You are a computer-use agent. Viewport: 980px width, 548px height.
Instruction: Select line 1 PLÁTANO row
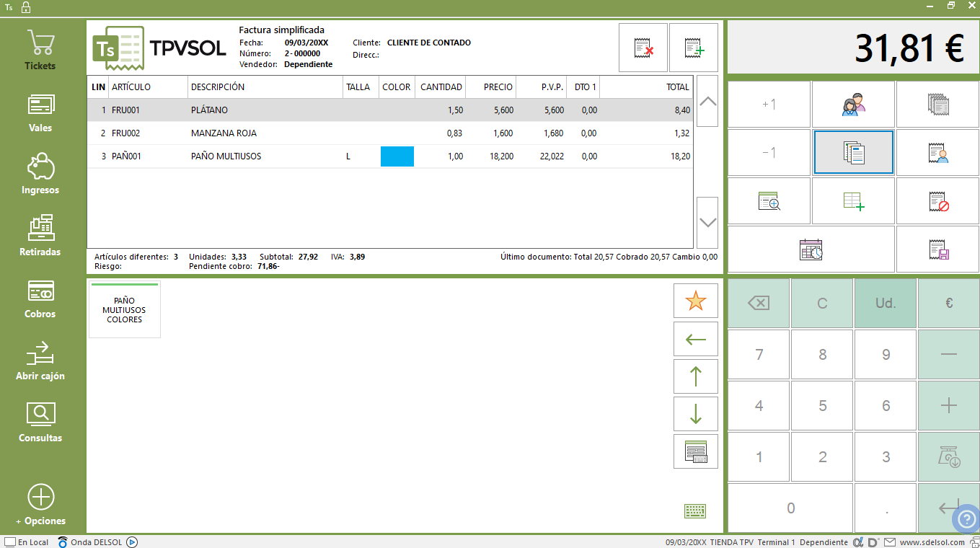click(389, 110)
